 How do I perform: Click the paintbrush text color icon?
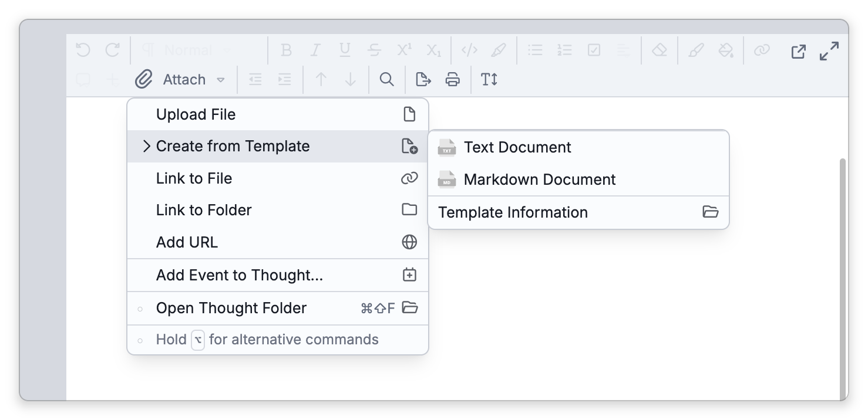pos(696,50)
